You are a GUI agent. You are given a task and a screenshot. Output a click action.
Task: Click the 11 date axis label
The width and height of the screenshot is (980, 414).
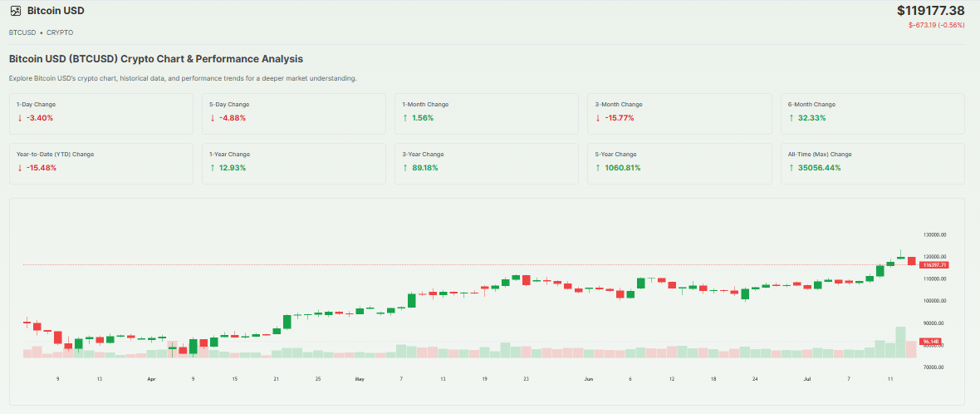pos(890,379)
